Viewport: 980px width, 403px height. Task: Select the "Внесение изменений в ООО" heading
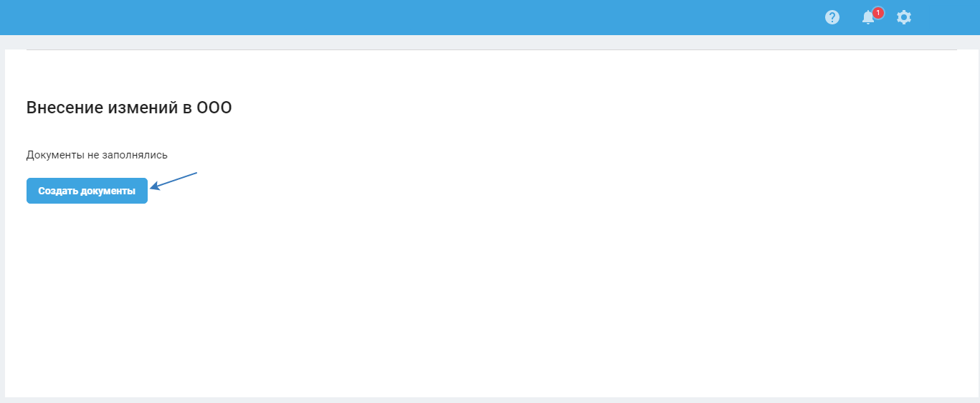(129, 108)
